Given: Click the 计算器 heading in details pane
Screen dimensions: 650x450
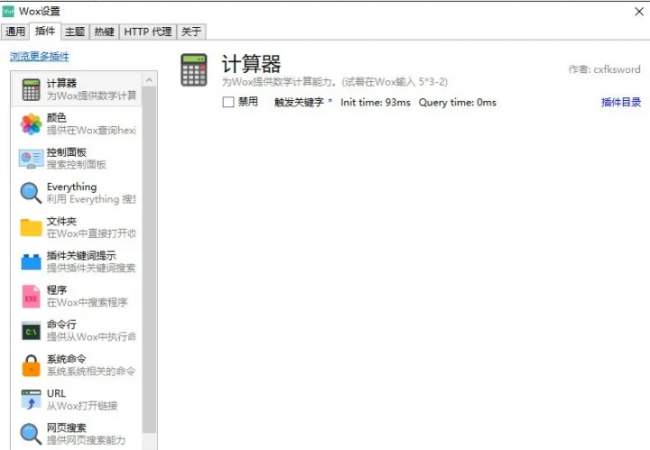Looking at the screenshot, I should click(x=251, y=64).
